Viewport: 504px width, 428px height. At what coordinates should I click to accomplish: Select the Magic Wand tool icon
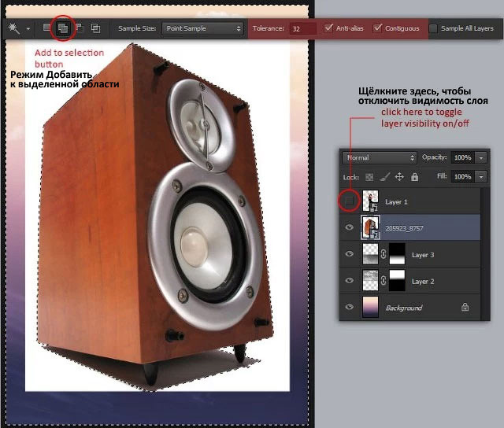[14, 28]
